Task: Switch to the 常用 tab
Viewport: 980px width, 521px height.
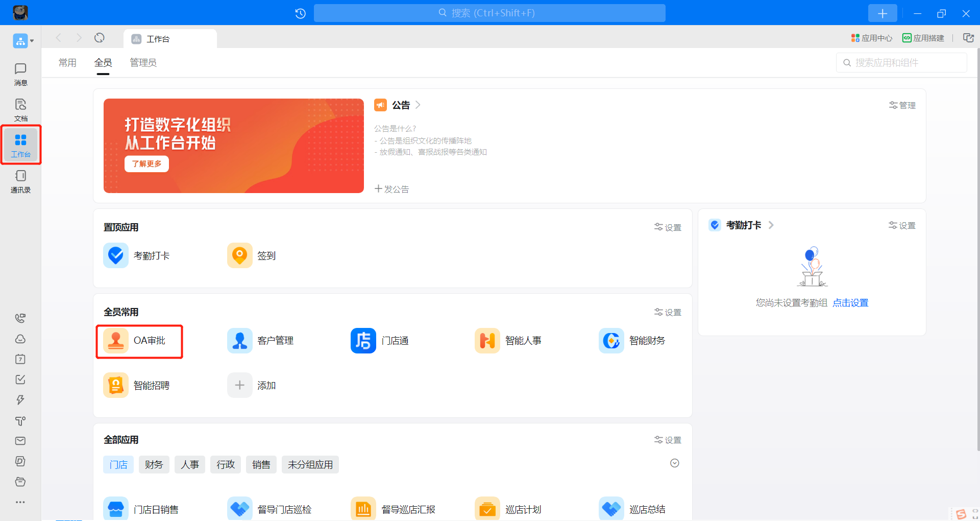Action: (x=67, y=62)
